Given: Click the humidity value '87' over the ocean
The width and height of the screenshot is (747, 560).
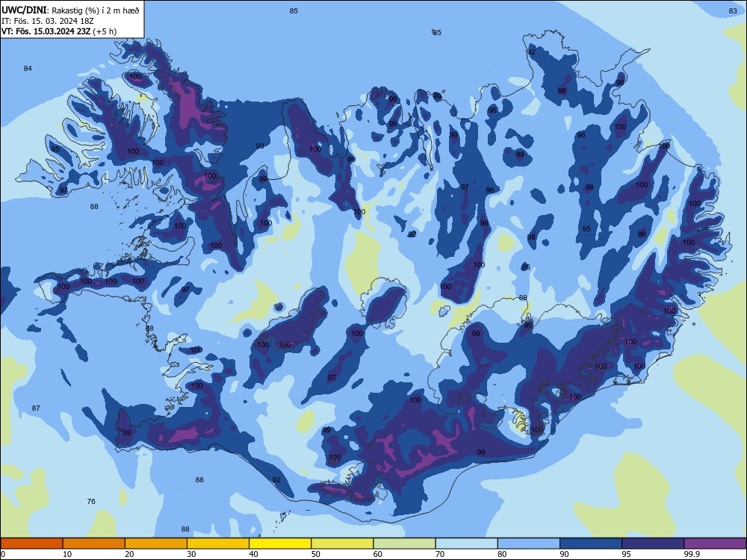Looking at the screenshot, I should 36,408.
